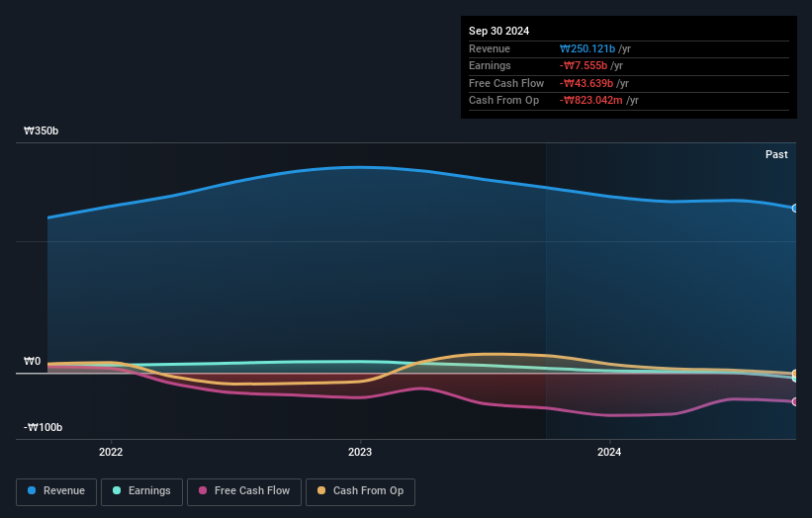The image size is (812, 518).
Task: Click the 2024 x-axis label
Action: [609, 452]
